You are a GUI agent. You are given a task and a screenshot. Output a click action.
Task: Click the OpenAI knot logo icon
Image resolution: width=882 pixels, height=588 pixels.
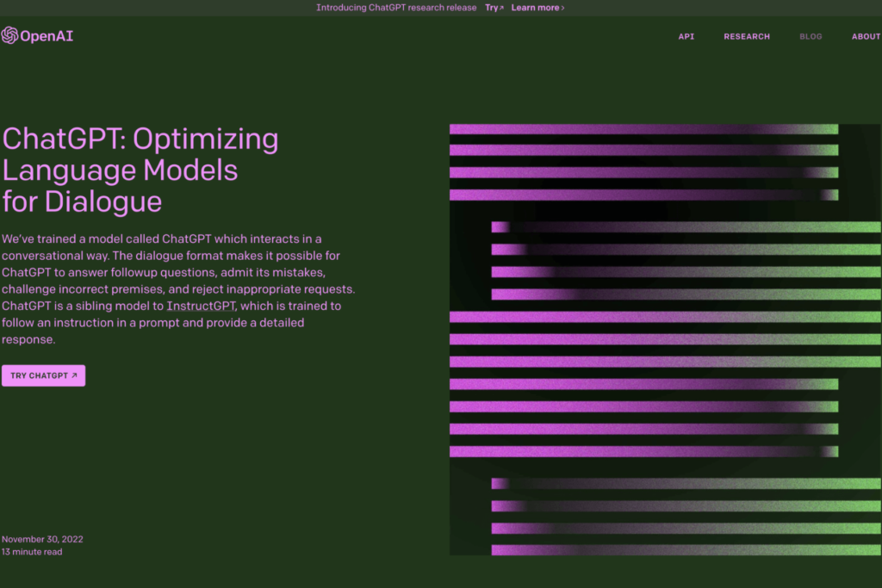pos(9,35)
